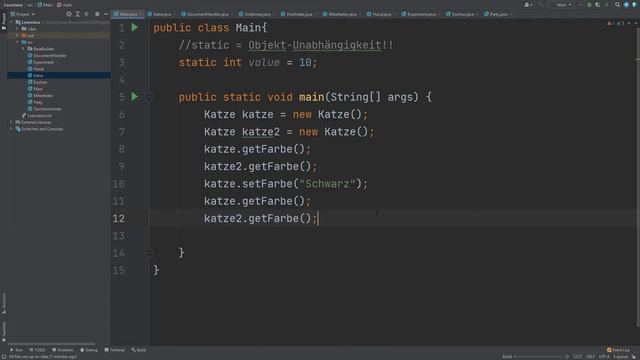640x360 pixels.
Task: Switch to Party.java editor tab
Action: [x=498, y=14]
